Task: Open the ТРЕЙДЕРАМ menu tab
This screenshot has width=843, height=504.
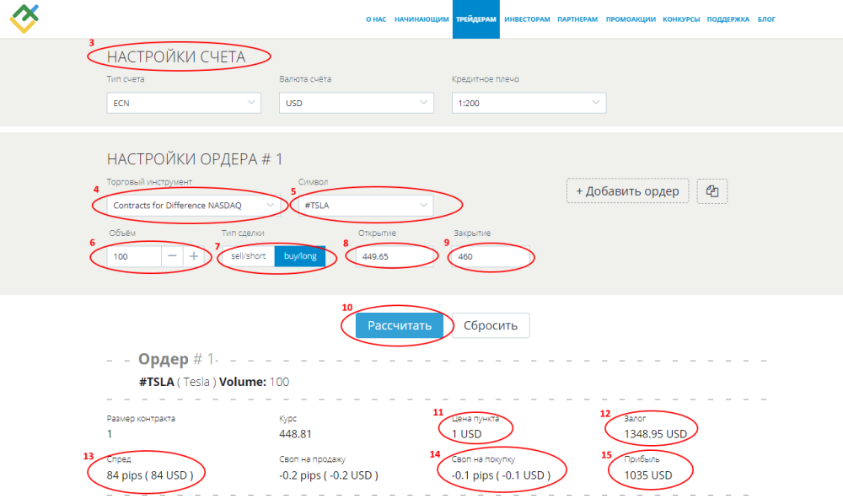Action: 475,19
